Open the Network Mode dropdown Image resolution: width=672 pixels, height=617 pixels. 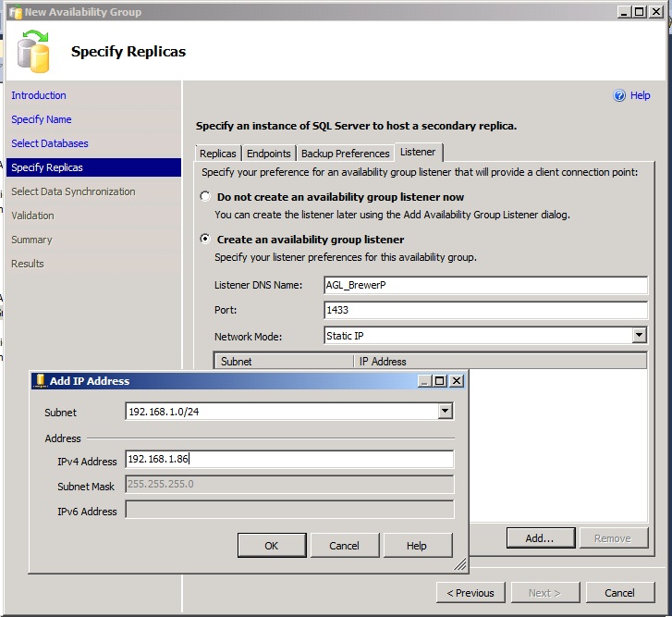pos(639,336)
